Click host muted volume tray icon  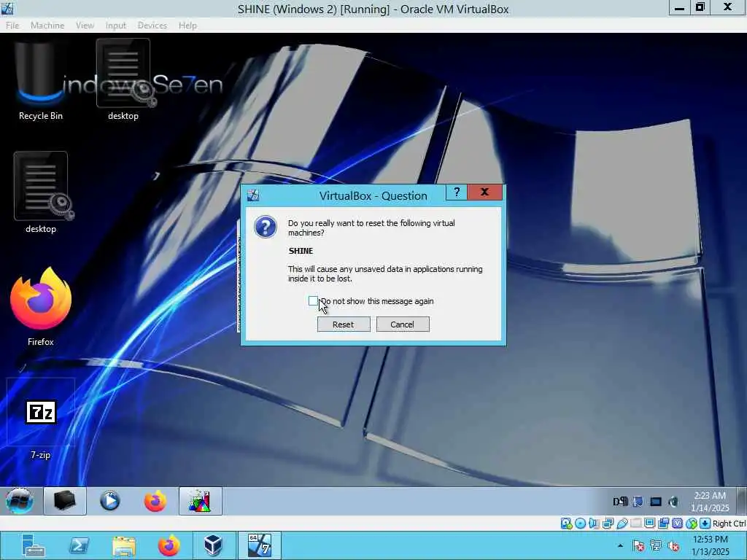click(673, 545)
